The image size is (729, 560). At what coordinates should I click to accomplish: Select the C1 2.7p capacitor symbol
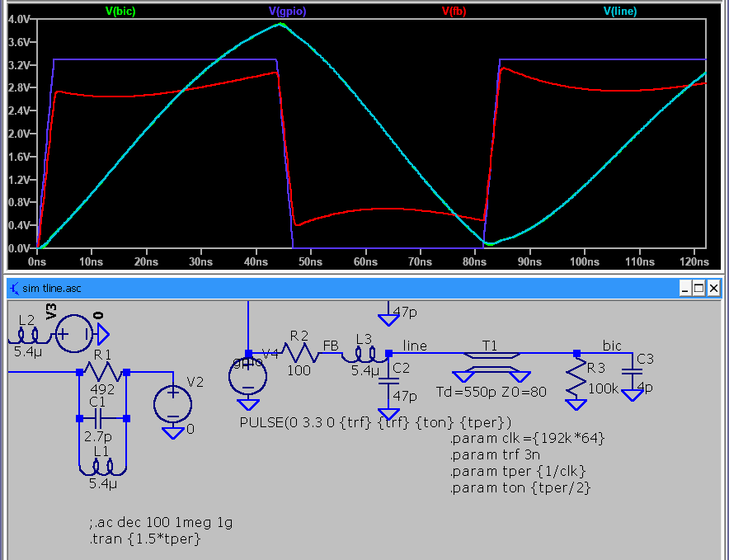(x=102, y=418)
